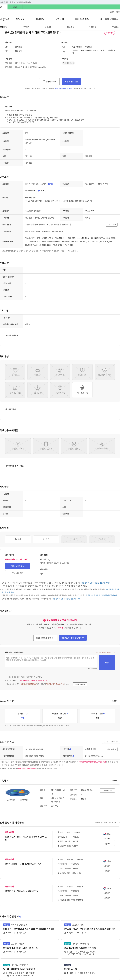Click the heart 관심정보 등록 button

[49, 81]
